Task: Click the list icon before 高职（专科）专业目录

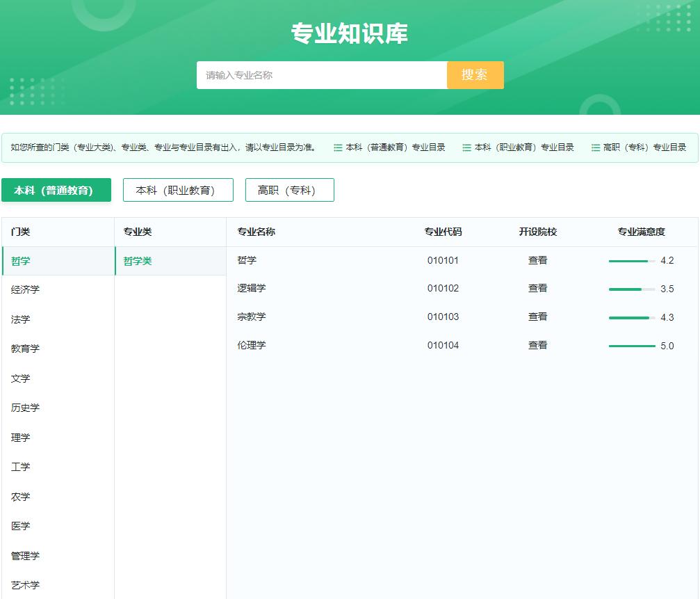Action: pos(595,147)
